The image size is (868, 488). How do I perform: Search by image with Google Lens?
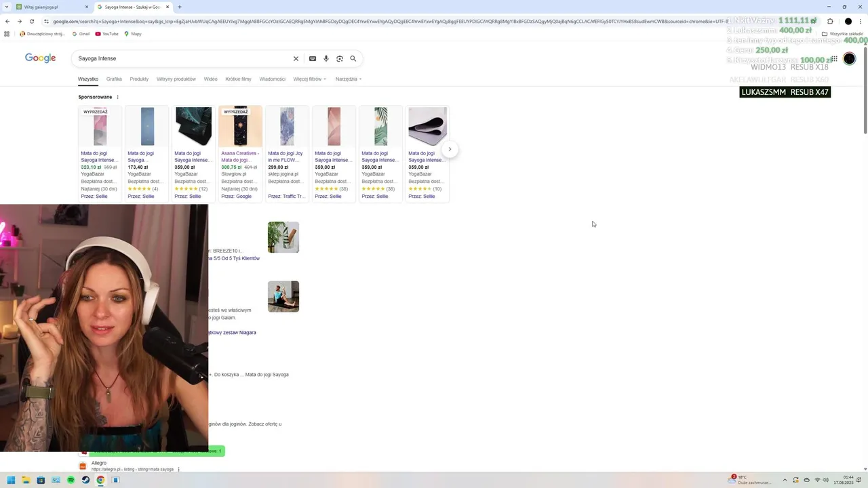(x=340, y=59)
